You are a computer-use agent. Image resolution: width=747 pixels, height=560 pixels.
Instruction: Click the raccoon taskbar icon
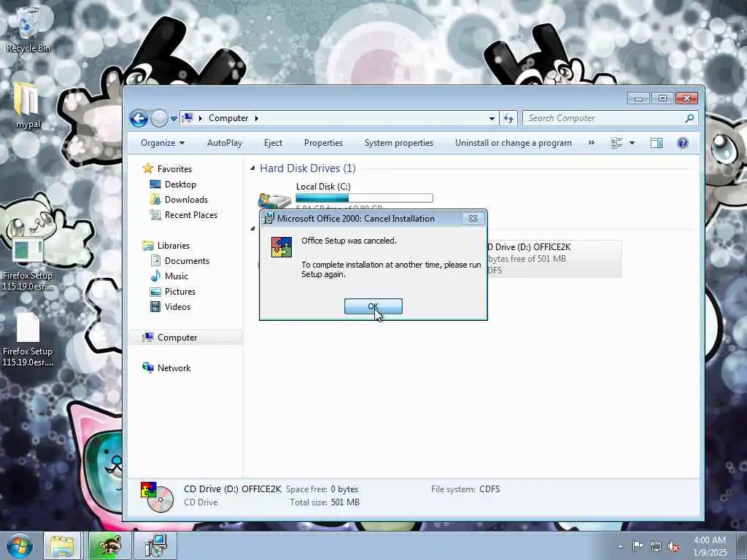pos(109,545)
